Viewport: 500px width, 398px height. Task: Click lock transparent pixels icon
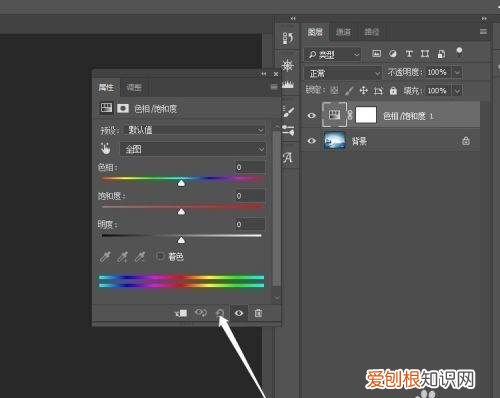pyautogui.click(x=334, y=90)
